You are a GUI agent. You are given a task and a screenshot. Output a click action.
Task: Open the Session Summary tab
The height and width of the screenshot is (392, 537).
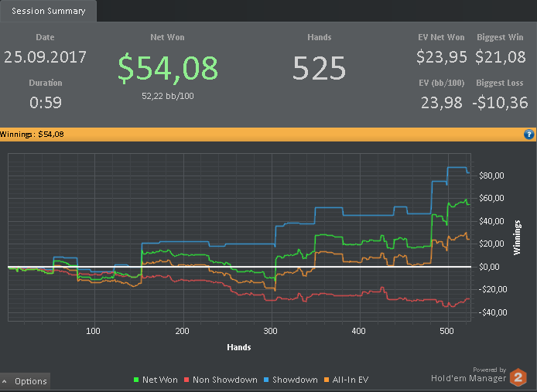pyautogui.click(x=48, y=11)
